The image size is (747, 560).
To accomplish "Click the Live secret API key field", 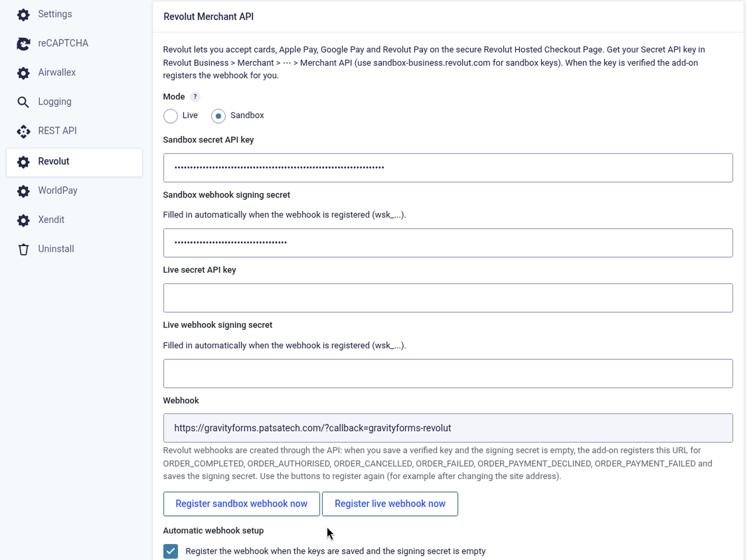I will [448, 298].
